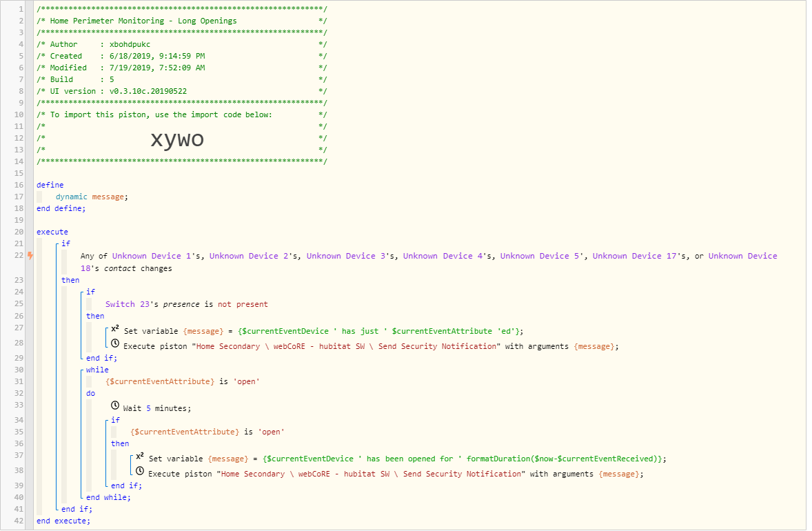Click the $currentEventAttribute condition on line 35
The height and width of the screenshot is (531, 812).
click(207, 432)
